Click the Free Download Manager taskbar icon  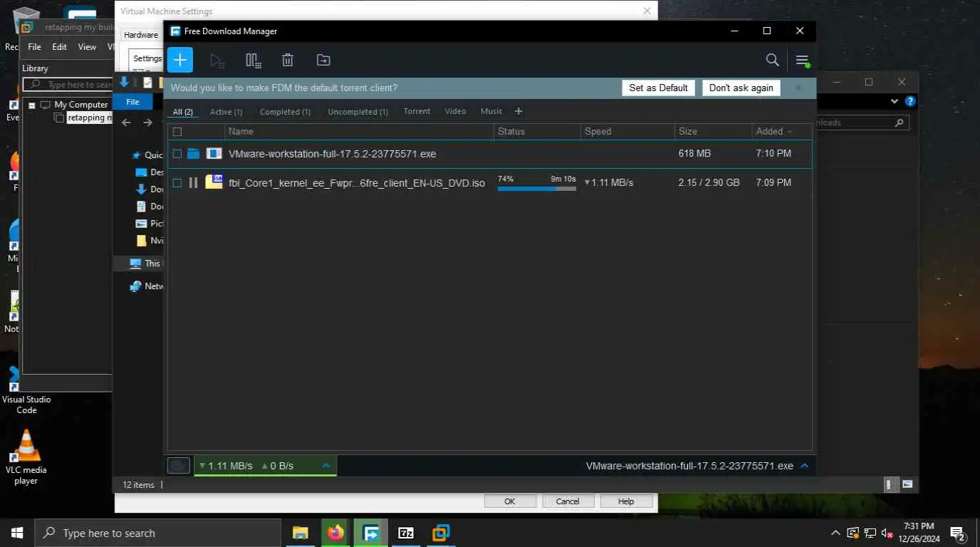[371, 533]
